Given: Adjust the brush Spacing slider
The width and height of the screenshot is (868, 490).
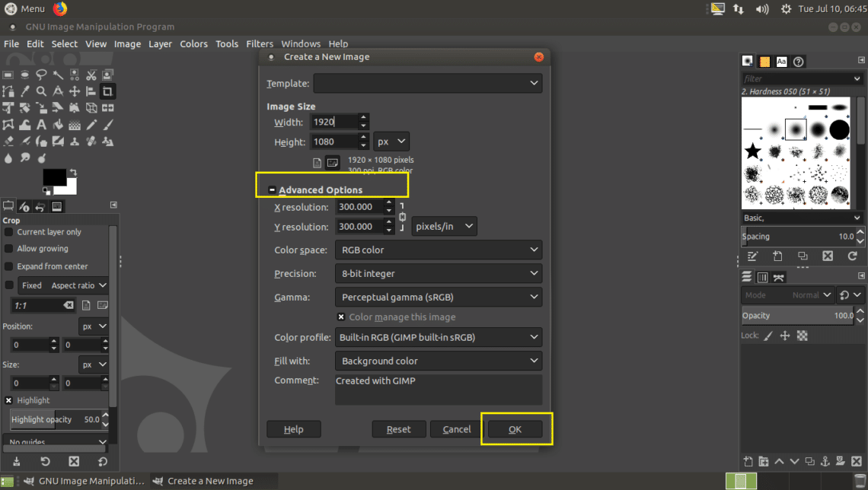Looking at the screenshot, I should point(798,236).
